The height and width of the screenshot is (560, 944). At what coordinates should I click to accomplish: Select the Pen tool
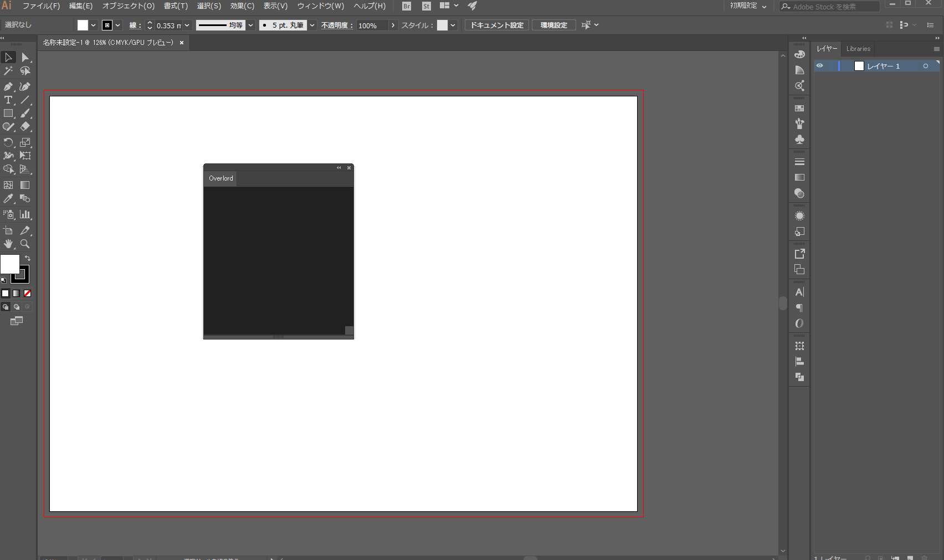[8, 86]
